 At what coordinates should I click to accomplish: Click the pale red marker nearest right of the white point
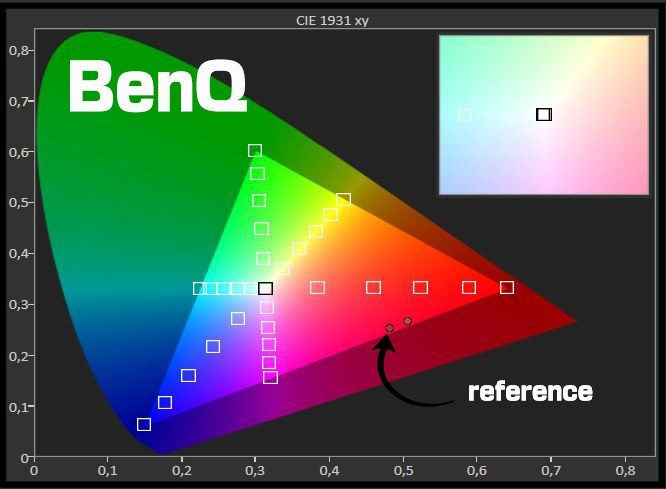[x=318, y=288]
